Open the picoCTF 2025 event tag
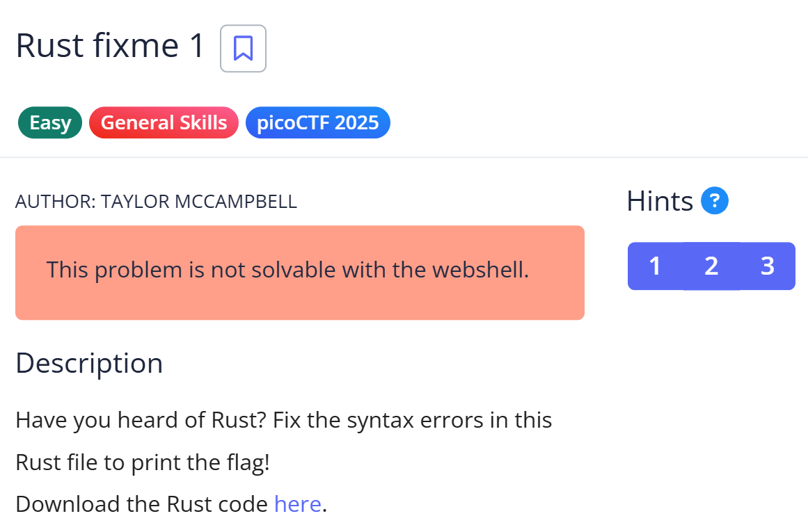808x532 pixels. pos(317,123)
